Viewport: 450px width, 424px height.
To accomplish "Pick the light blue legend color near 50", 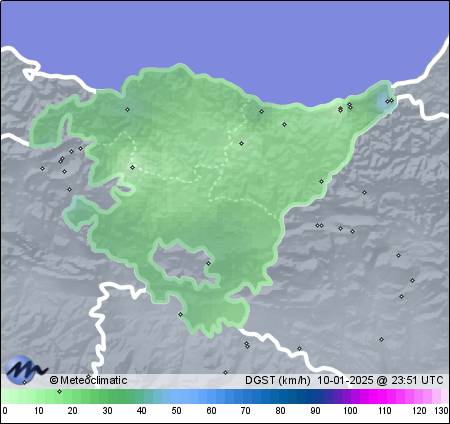I will click(x=176, y=396).
